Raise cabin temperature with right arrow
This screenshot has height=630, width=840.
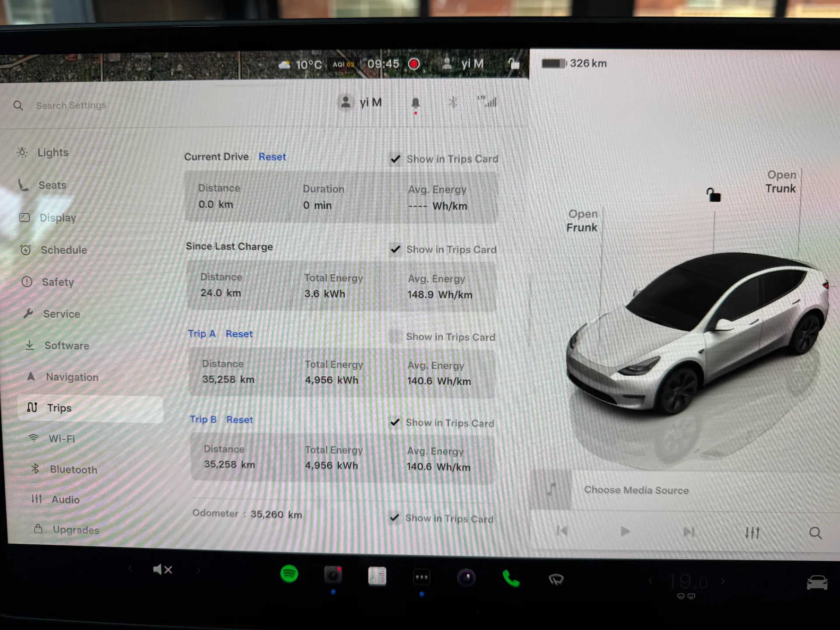[723, 581]
